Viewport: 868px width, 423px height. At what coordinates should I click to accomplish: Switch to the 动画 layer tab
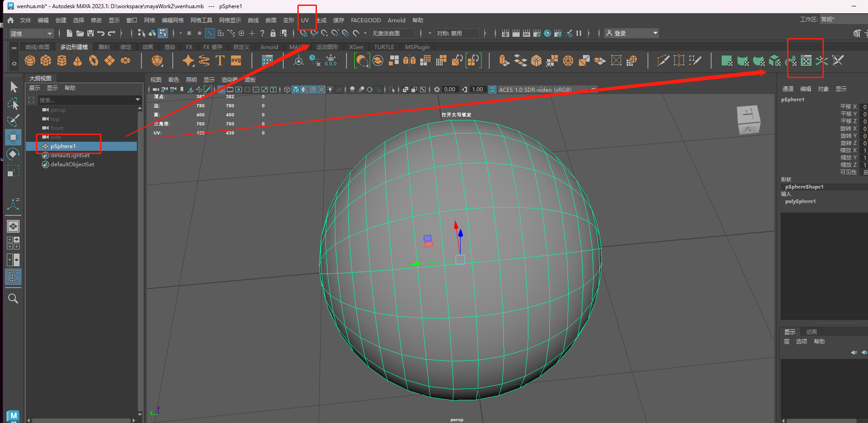click(x=812, y=332)
